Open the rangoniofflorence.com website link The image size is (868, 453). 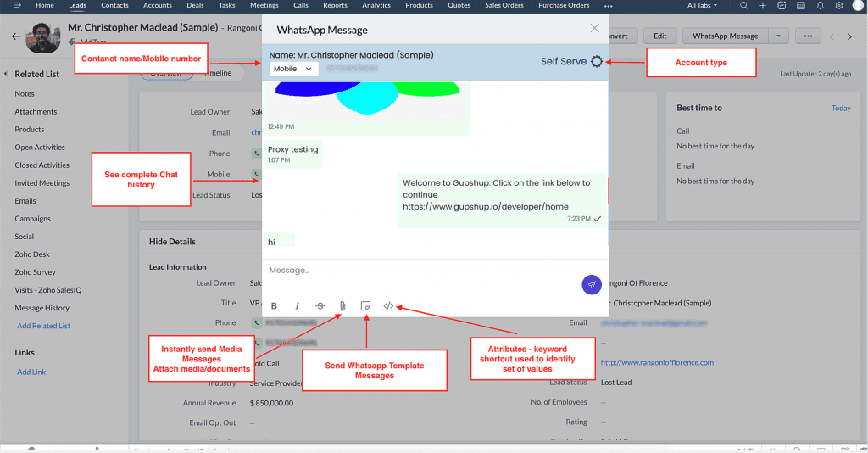point(657,363)
